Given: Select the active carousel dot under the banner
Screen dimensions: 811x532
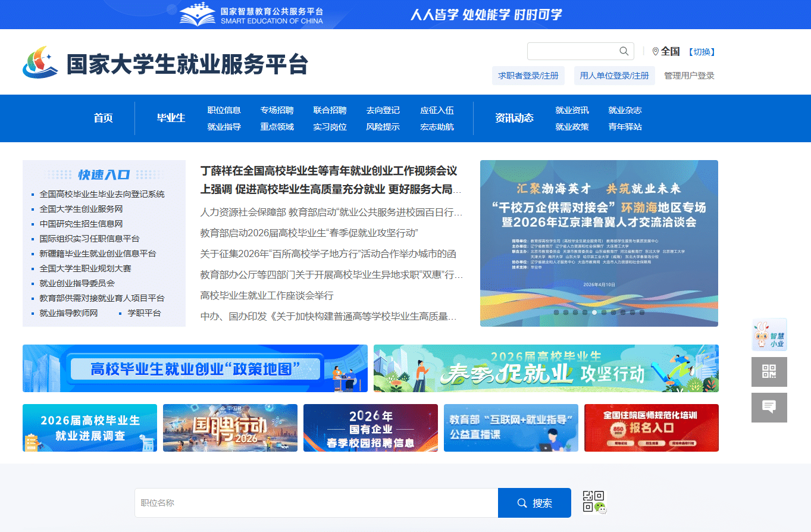Looking at the screenshot, I should (595, 312).
